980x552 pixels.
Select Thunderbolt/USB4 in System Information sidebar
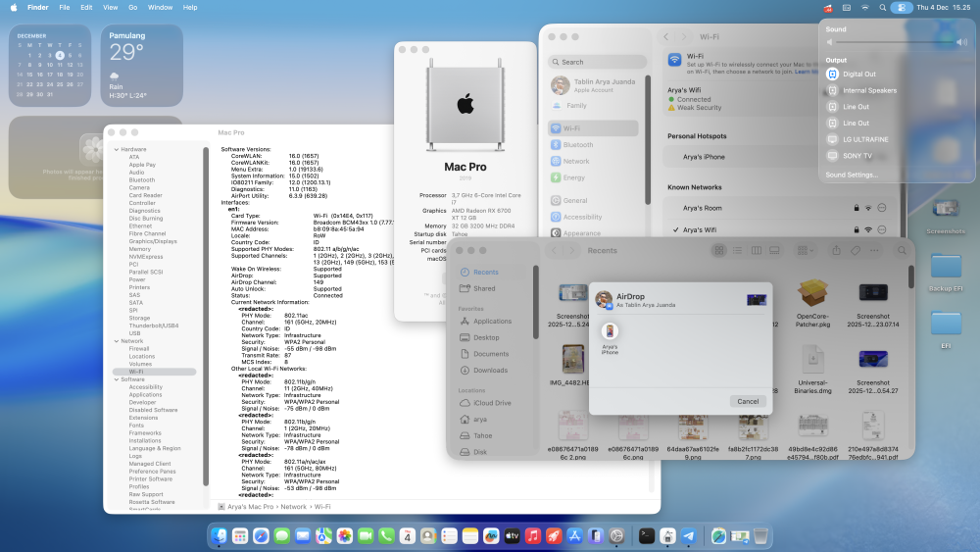tap(154, 326)
